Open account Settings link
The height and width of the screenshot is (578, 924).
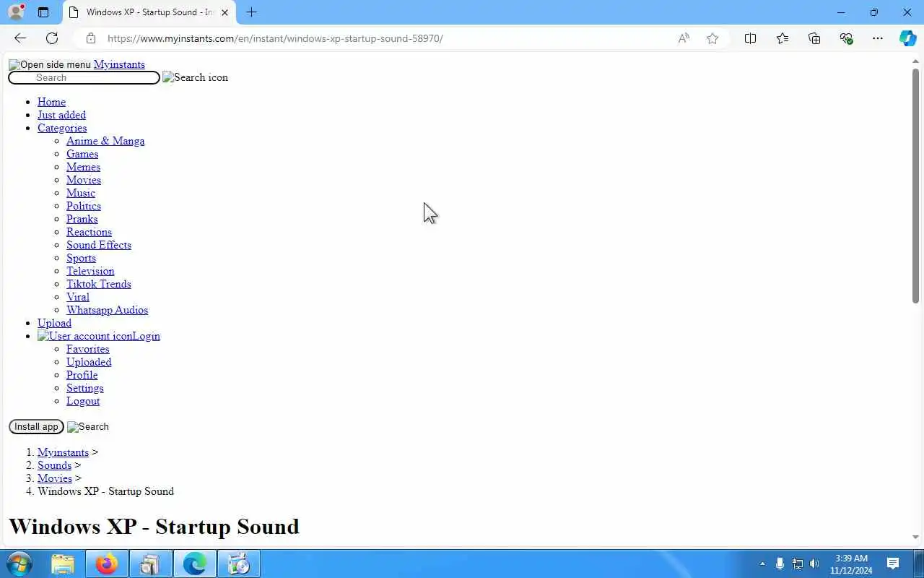click(85, 388)
